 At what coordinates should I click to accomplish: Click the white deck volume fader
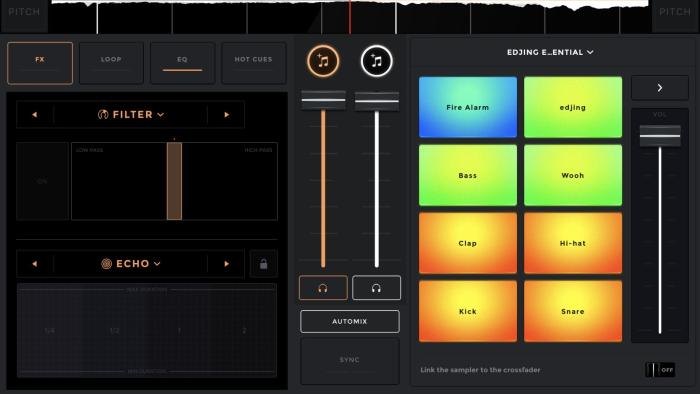point(377,101)
